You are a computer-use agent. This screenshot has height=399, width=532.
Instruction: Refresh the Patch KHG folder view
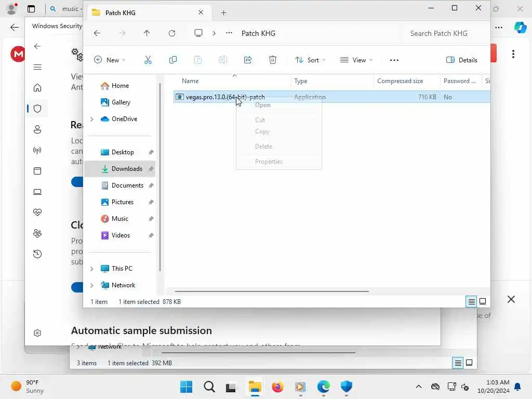tap(172, 33)
